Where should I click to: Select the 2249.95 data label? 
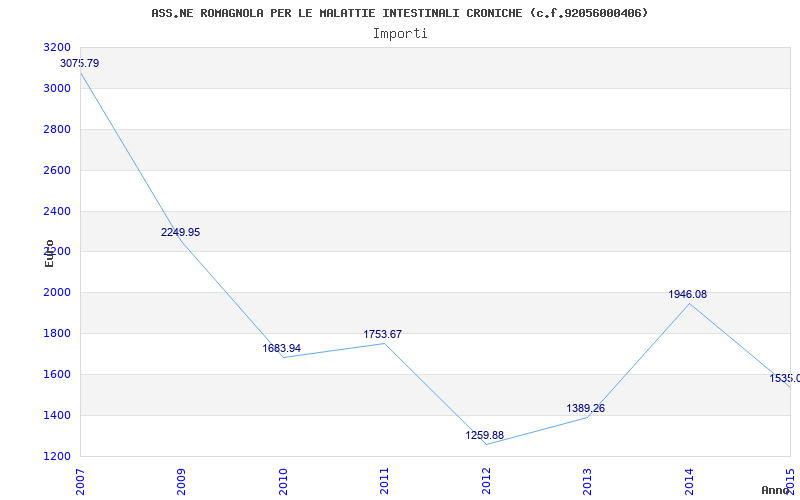tap(181, 232)
